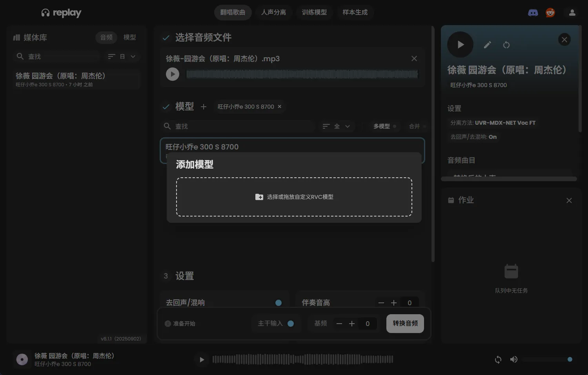Image resolution: width=588 pixels, height=375 pixels.
Task: Switch to the 人声分离 tab
Action: [x=274, y=12]
